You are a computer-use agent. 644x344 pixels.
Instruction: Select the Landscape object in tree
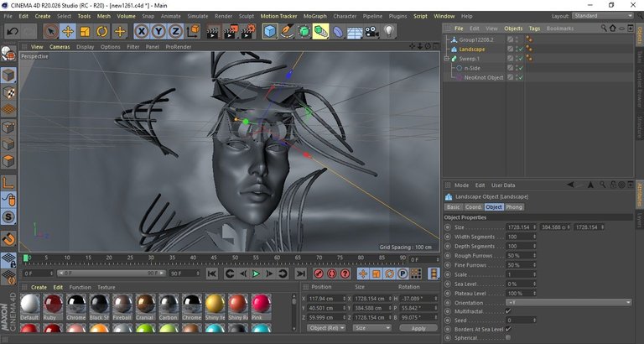coord(471,50)
